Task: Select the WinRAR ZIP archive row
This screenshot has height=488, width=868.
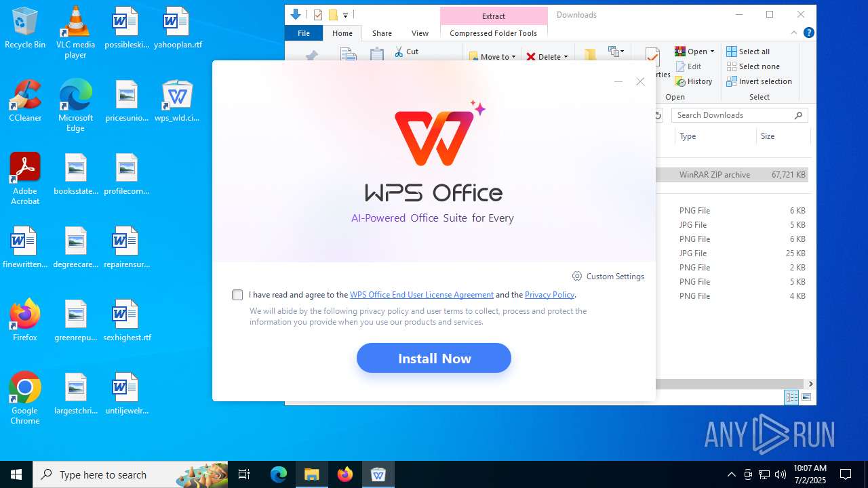Action: pyautogui.click(x=732, y=175)
